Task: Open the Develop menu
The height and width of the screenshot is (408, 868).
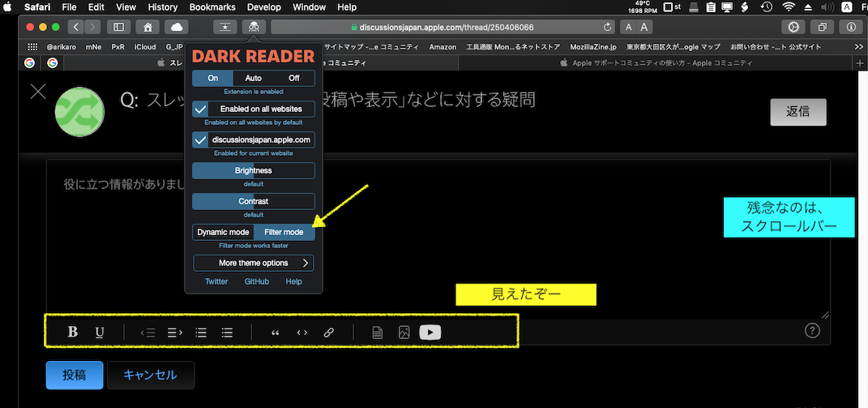Action: pyautogui.click(x=264, y=7)
